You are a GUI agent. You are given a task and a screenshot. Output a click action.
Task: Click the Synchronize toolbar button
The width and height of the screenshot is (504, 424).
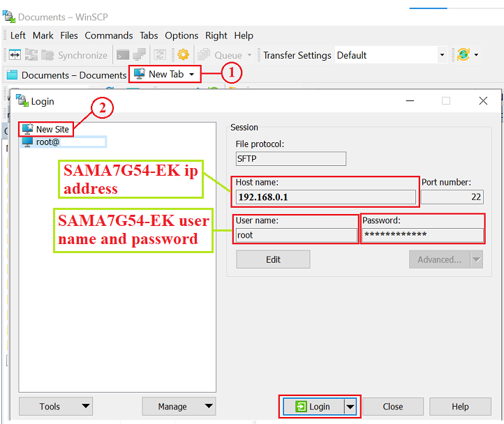[74, 55]
